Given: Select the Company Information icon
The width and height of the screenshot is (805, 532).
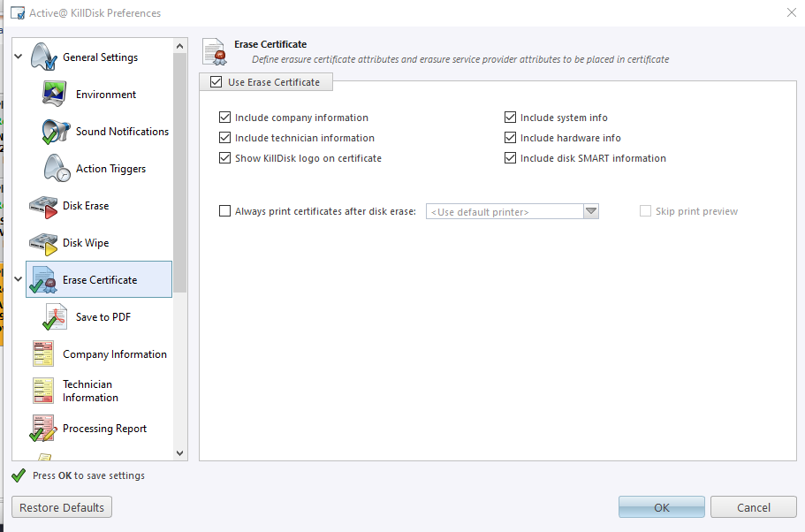Looking at the screenshot, I should pyautogui.click(x=41, y=353).
